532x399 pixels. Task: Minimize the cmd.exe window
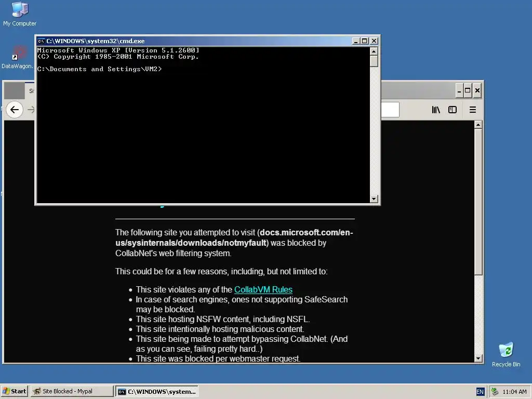(x=355, y=41)
